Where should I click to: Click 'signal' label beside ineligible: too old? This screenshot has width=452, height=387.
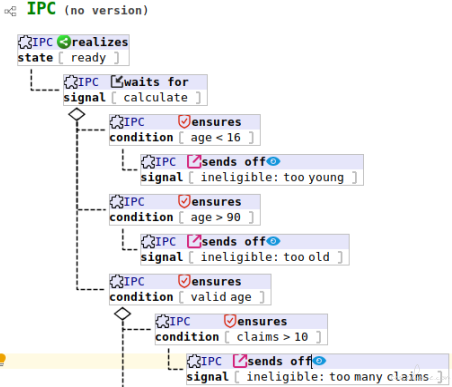(x=162, y=257)
